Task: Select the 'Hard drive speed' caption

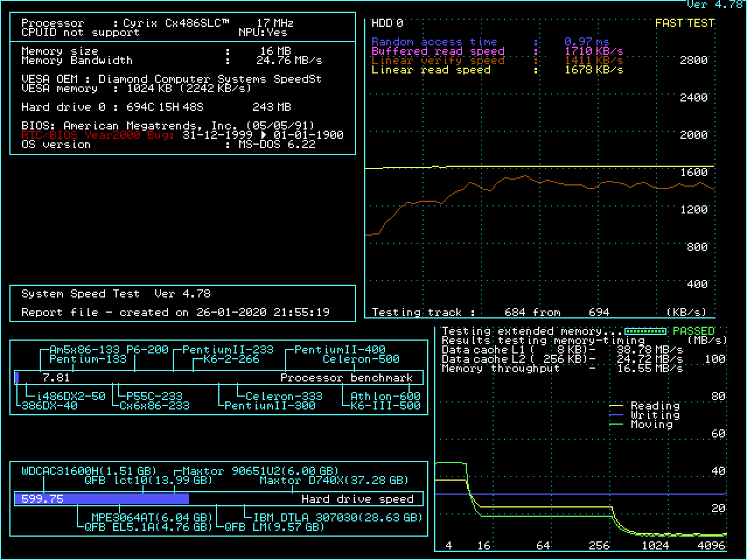Action: [x=358, y=499]
